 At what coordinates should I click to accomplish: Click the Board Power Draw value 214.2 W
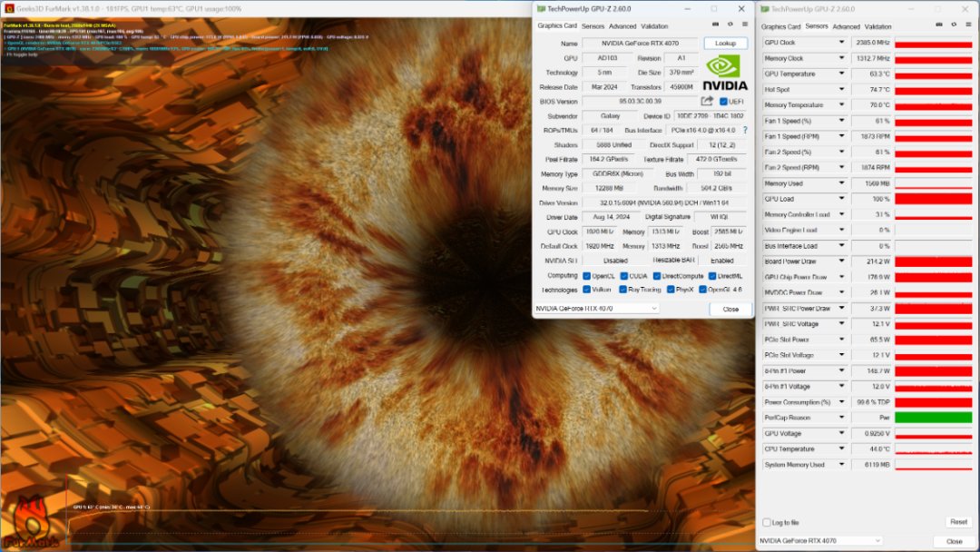[x=872, y=261]
